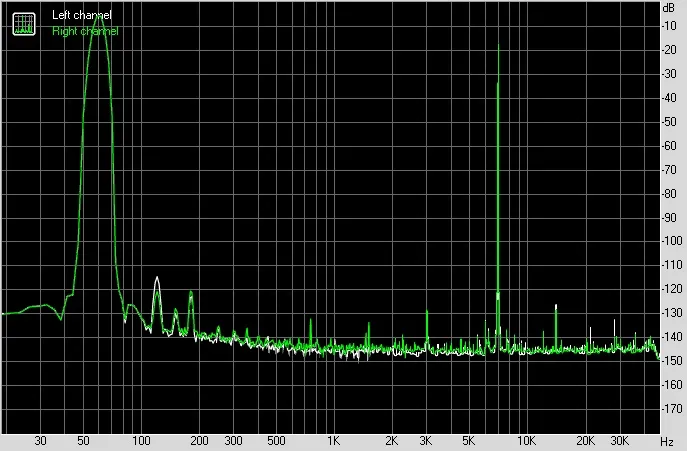The width and height of the screenshot is (687, 451).
Task: Click the "-20" dB axis value
Action: coord(669,50)
